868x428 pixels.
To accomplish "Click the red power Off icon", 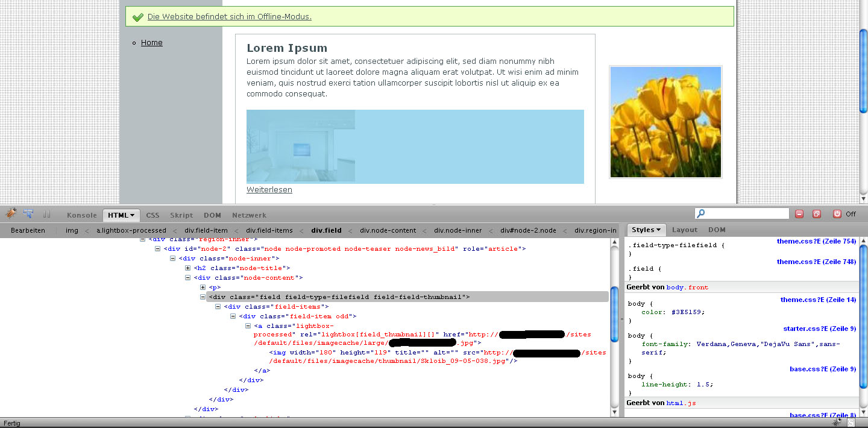I will point(837,214).
